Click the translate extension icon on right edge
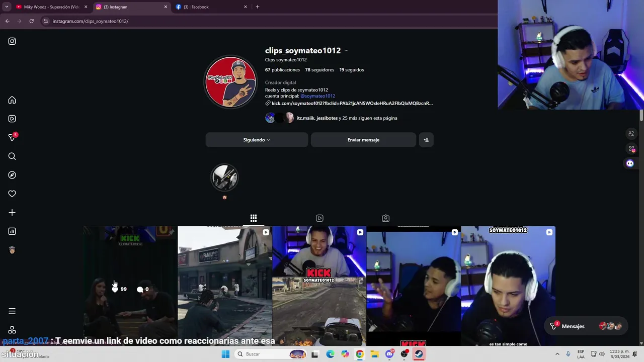This screenshot has width=644, height=362. [631, 134]
